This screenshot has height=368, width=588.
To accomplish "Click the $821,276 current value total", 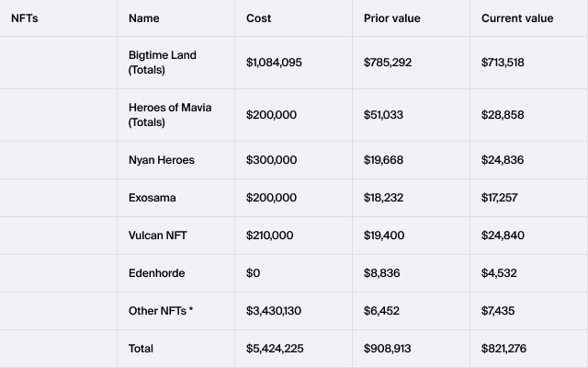I will [504, 349].
